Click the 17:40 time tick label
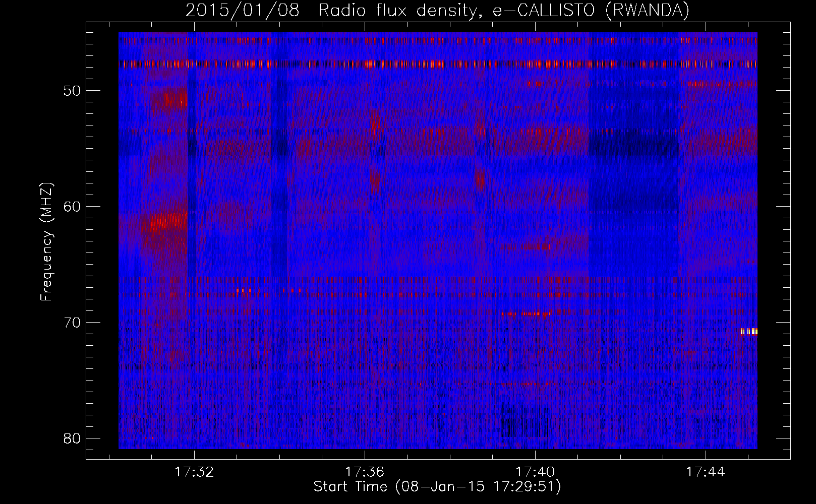Image resolution: width=816 pixels, height=504 pixels. click(x=535, y=472)
